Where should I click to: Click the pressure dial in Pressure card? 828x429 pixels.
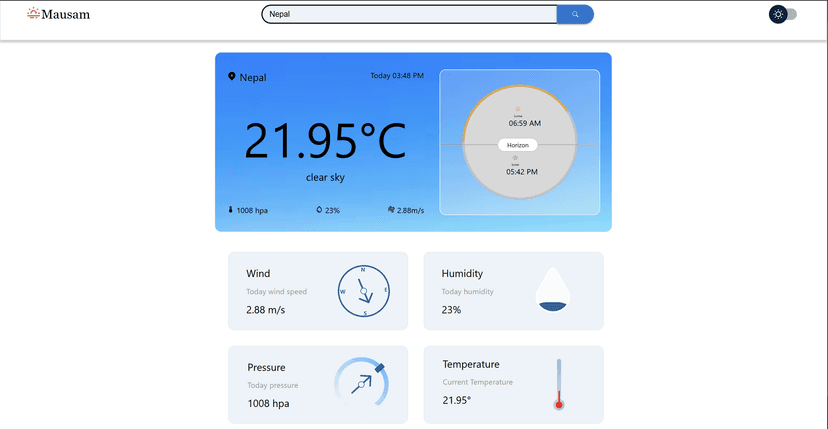[x=362, y=384]
